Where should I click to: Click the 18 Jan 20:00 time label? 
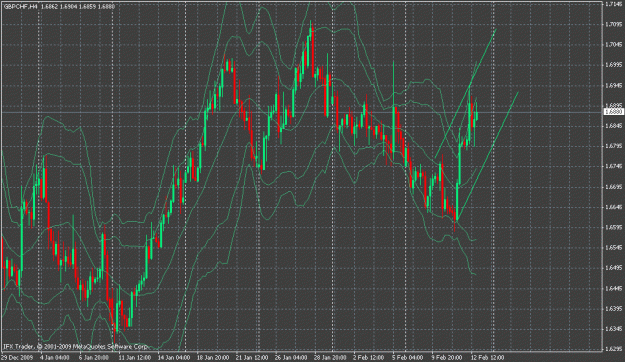point(212,357)
